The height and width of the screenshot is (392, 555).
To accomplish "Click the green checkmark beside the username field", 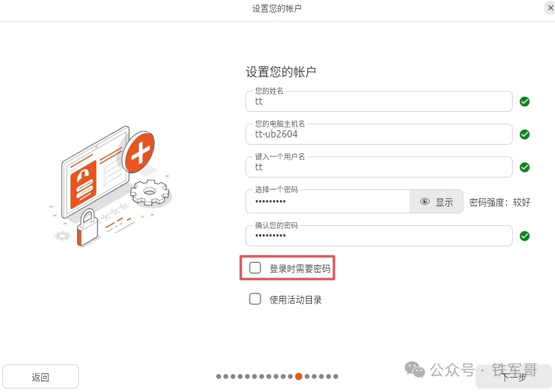I will coord(524,167).
